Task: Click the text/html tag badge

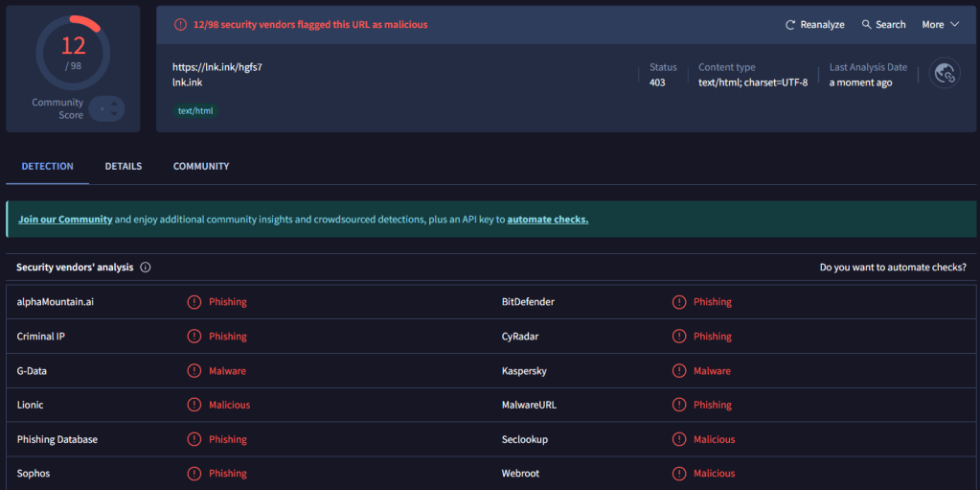Action: point(196,111)
